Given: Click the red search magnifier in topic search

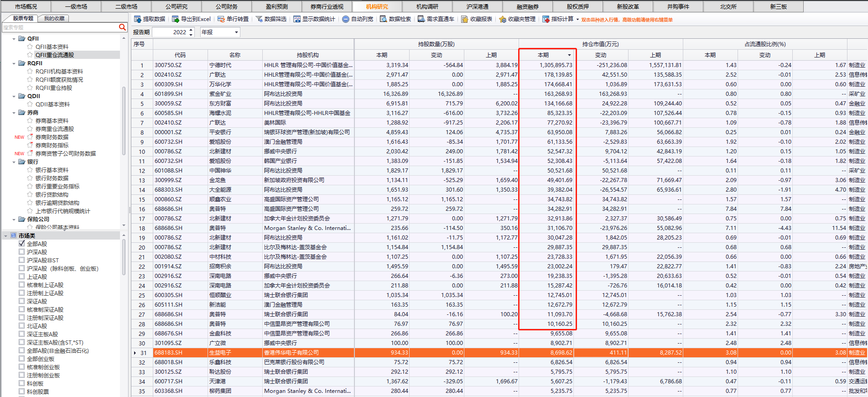Looking at the screenshot, I should [x=122, y=27].
